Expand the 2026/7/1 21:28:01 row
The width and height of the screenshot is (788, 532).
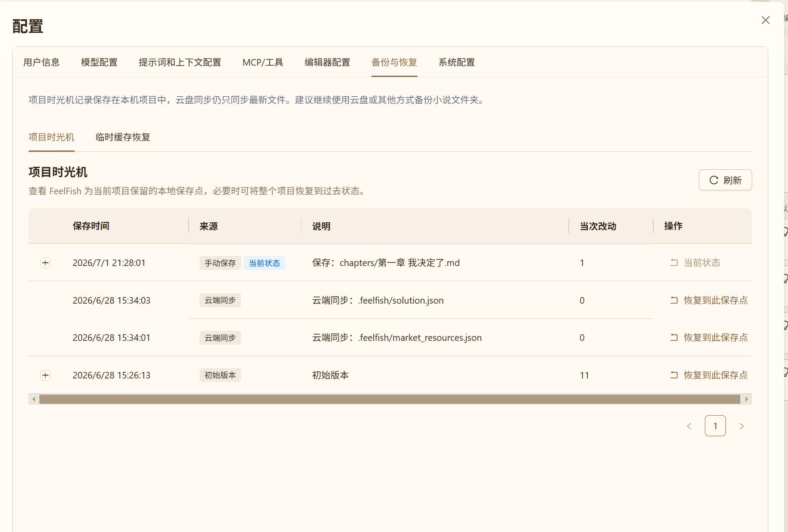click(46, 262)
